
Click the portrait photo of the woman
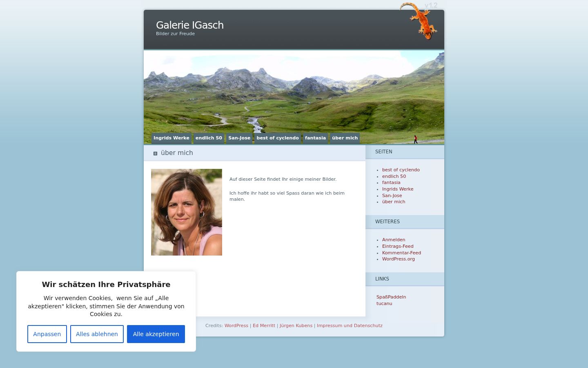187,212
